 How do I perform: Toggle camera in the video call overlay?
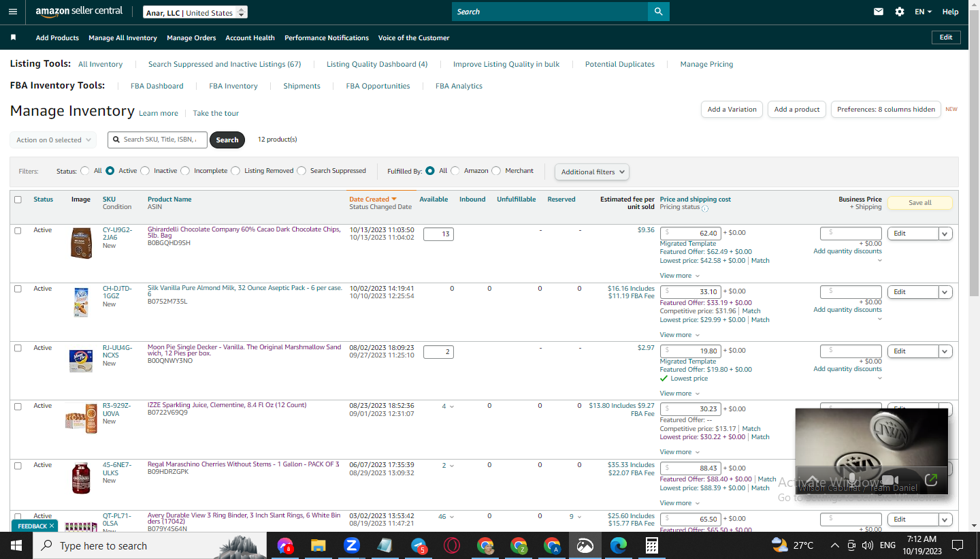[x=891, y=480]
